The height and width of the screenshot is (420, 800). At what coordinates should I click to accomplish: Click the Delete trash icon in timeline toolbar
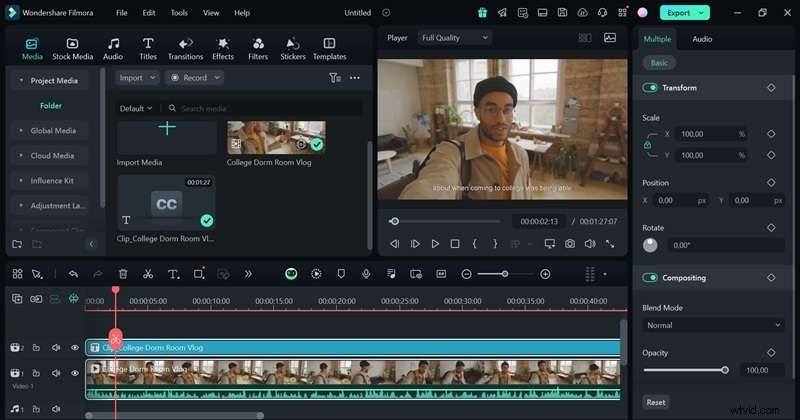coord(123,274)
